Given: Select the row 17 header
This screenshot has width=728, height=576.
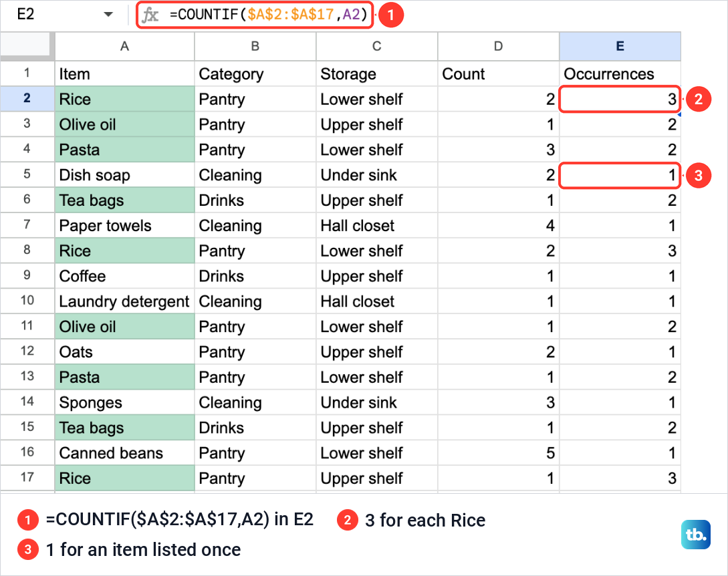Looking at the screenshot, I should point(27,478).
